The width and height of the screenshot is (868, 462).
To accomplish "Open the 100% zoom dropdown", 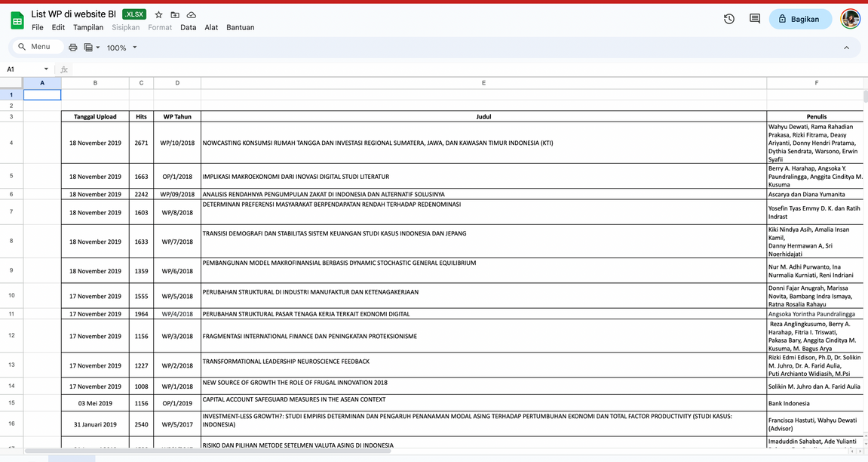I will (121, 48).
